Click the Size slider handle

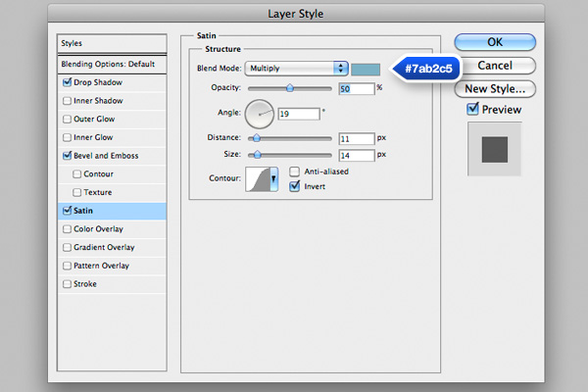click(x=259, y=155)
